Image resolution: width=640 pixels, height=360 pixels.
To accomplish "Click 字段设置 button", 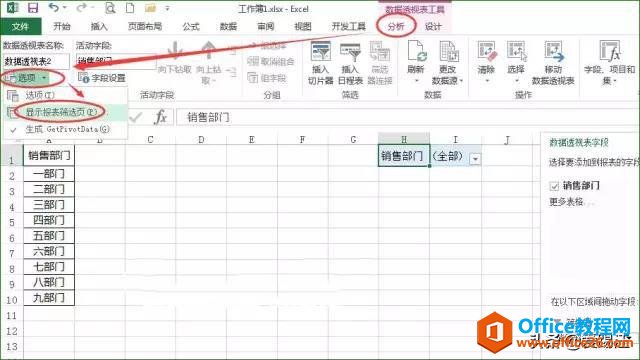I will (x=102, y=78).
